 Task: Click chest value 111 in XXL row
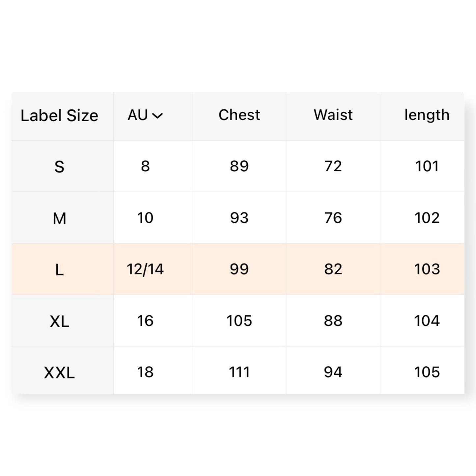[239, 372]
